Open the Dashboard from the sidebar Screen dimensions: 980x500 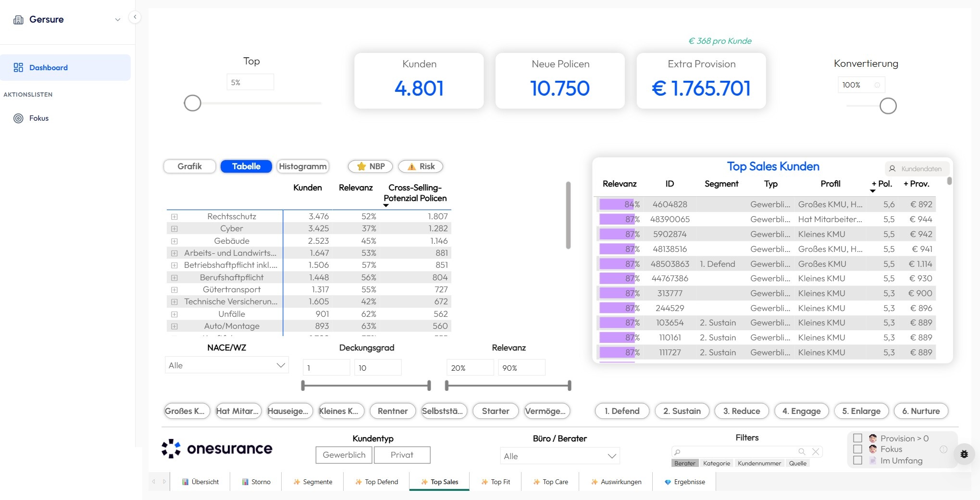tap(49, 67)
